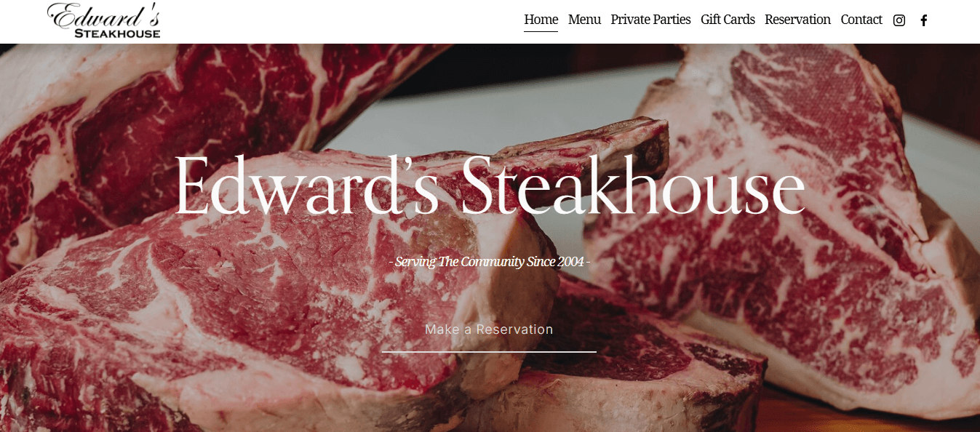Screen dimensions: 980x432
Task: Open the Menu page
Action: tap(584, 20)
